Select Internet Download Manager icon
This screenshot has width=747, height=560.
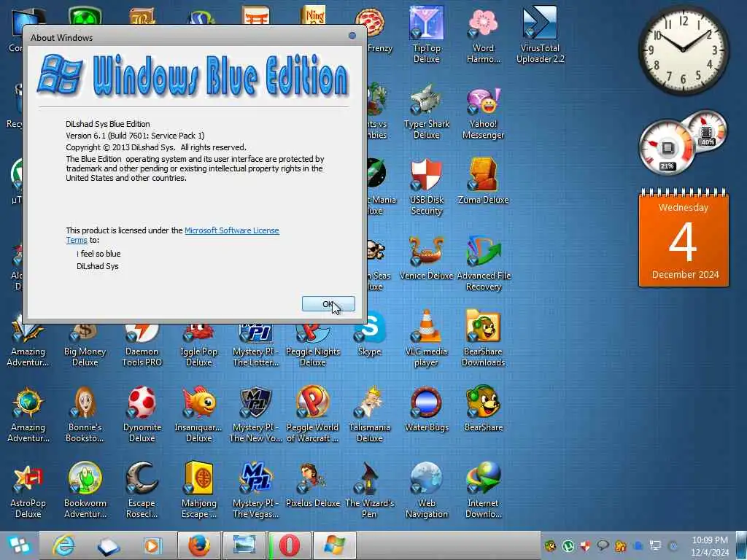(483, 490)
